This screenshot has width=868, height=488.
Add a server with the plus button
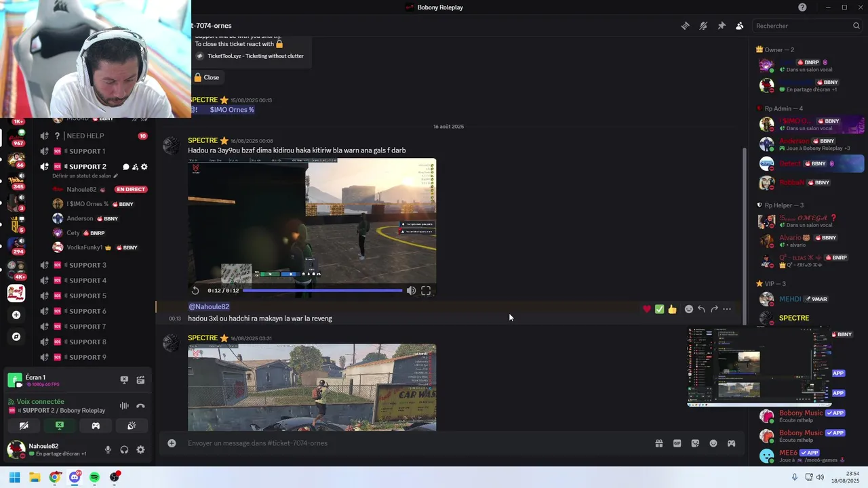tap(16, 315)
